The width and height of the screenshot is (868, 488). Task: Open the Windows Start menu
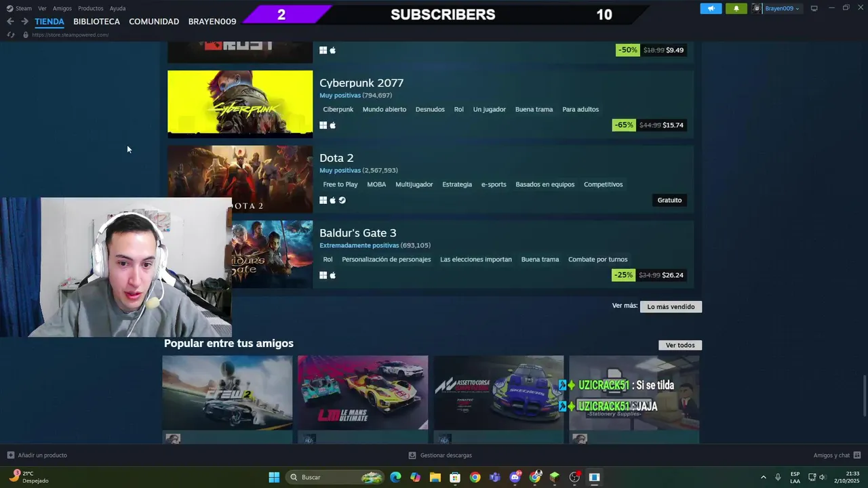(x=274, y=477)
